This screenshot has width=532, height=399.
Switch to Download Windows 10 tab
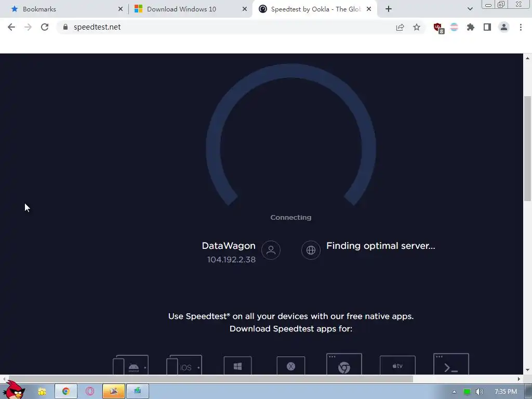(x=190, y=9)
